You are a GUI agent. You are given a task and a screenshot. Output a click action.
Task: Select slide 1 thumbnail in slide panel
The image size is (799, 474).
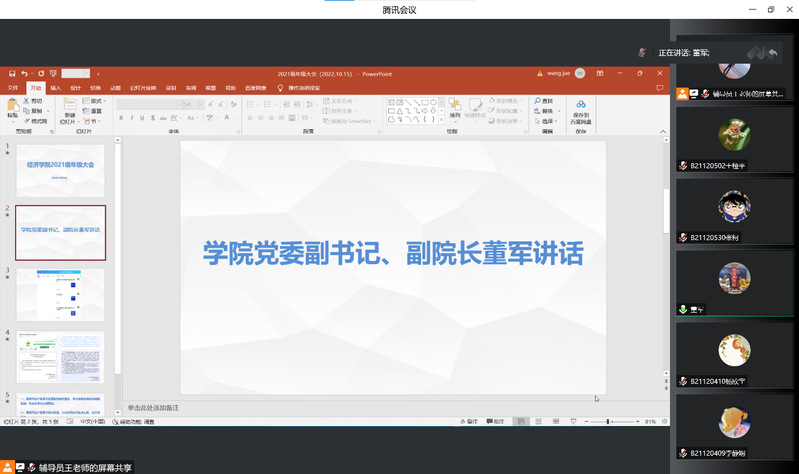pos(61,170)
